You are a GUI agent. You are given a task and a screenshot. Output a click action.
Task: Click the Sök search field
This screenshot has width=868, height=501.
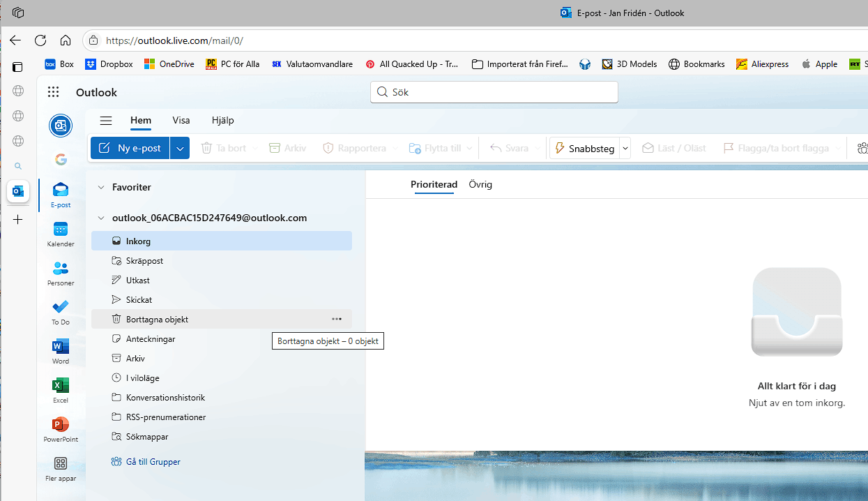(x=494, y=92)
